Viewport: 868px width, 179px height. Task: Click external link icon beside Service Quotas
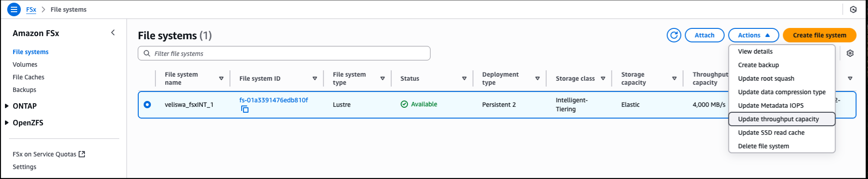82,154
